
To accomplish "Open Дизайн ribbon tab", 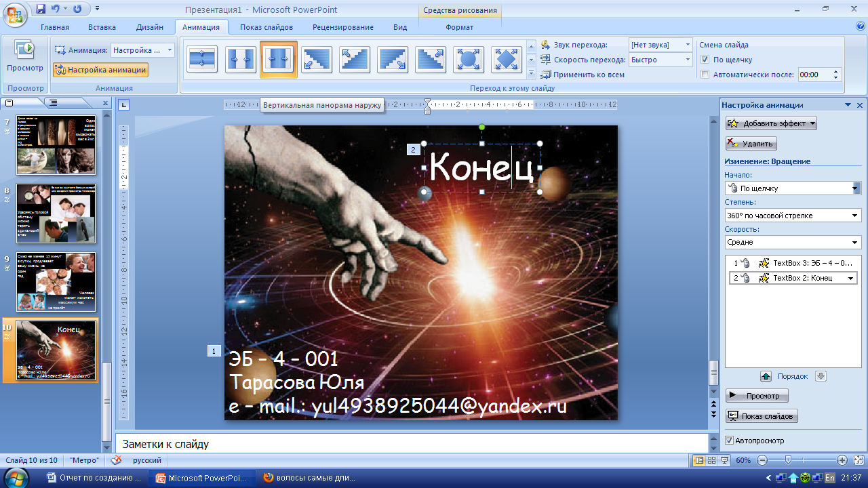I will [149, 27].
